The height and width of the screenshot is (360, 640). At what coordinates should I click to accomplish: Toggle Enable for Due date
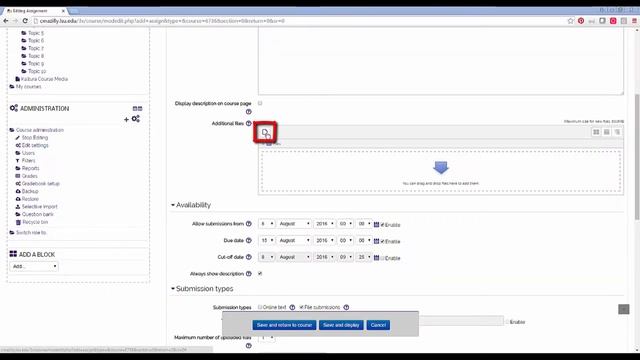[x=382, y=241]
